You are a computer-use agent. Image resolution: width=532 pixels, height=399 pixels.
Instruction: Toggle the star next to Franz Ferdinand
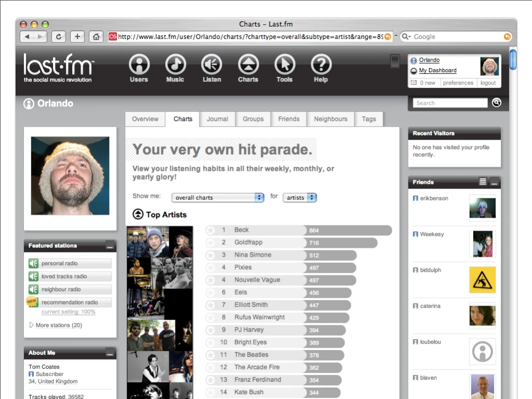click(x=211, y=380)
